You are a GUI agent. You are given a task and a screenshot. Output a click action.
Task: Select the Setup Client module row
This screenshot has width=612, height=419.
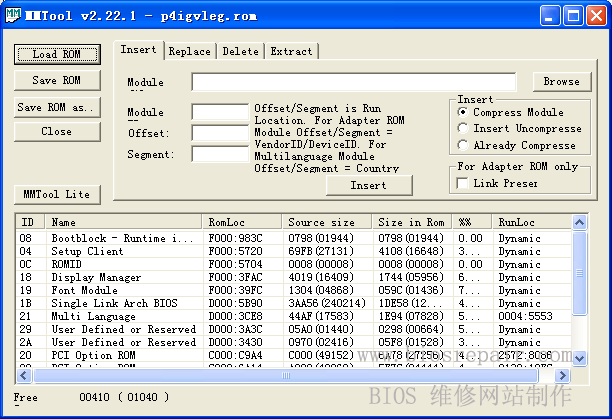point(294,251)
